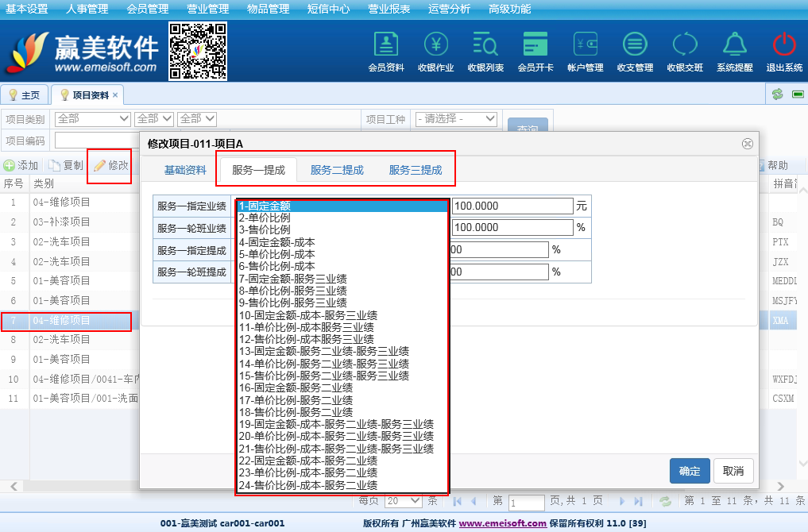Close the 修改项目 dialog with the X
808x532 pixels.
pyautogui.click(x=747, y=144)
